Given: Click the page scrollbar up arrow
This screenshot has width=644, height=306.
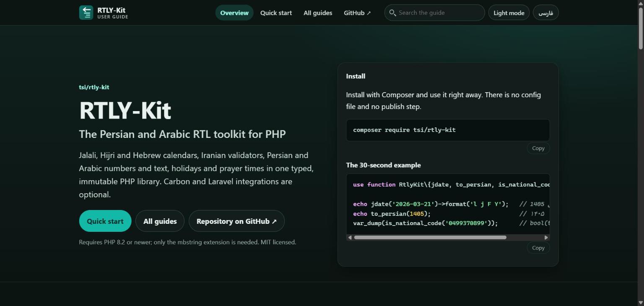Looking at the screenshot, I should click(x=640, y=3).
